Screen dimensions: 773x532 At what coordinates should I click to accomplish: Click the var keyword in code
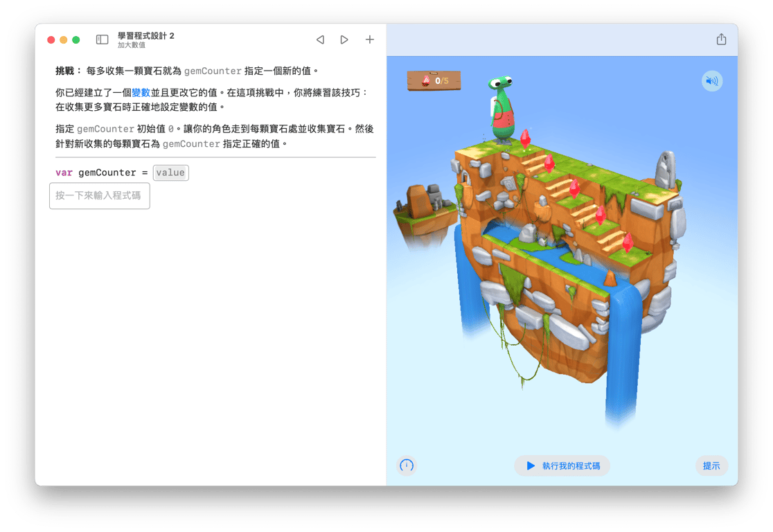64,172
